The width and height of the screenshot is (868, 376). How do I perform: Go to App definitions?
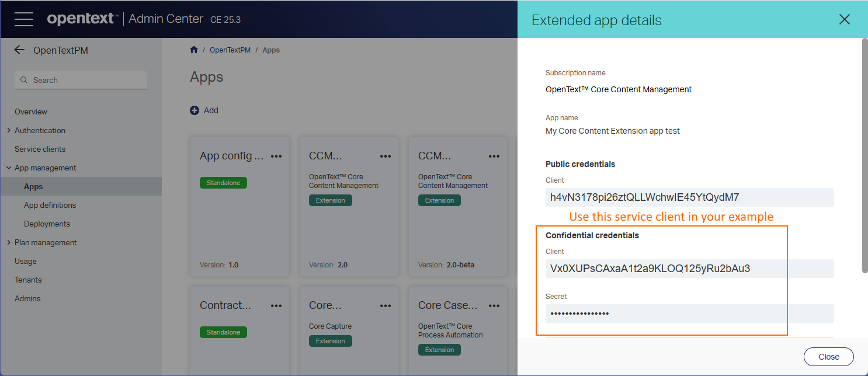[50, 205]
